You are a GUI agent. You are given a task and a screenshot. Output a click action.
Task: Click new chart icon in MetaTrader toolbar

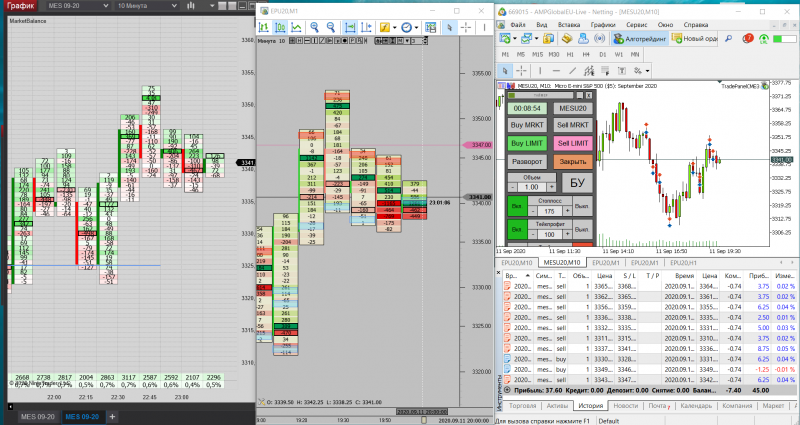click(505, 38)
